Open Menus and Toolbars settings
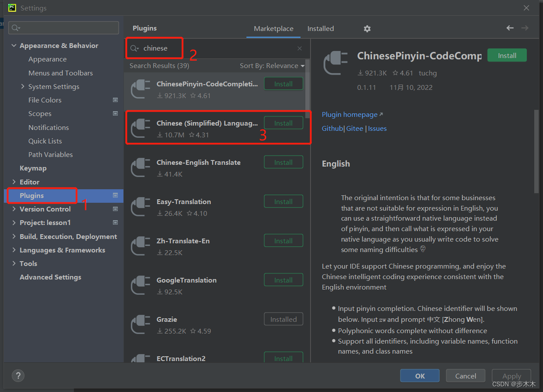Image resolution: width=543 pixels, height=392 pixels. point(61,73)
